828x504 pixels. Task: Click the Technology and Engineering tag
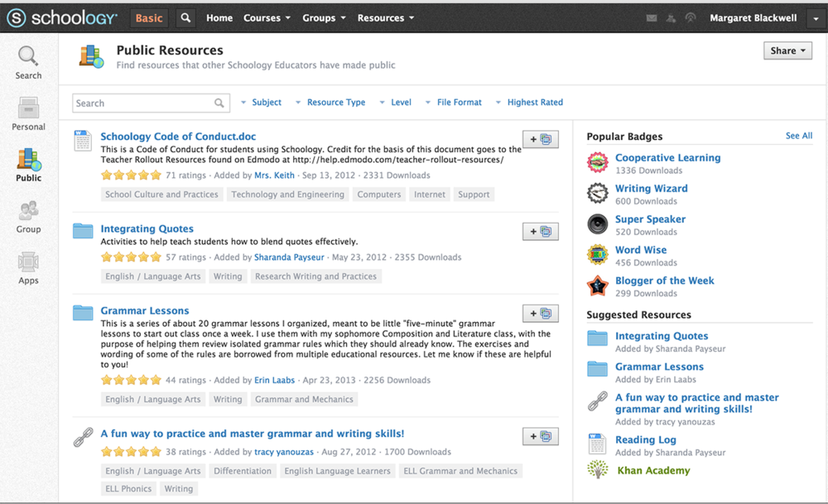[288, 194]
